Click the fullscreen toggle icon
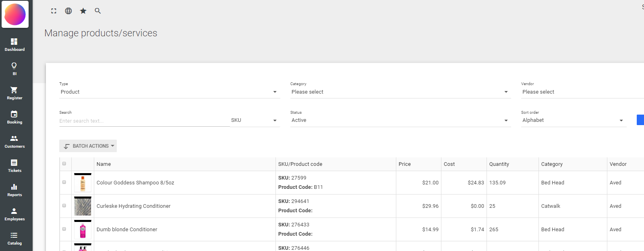644x251 pixels. [54, 11]
